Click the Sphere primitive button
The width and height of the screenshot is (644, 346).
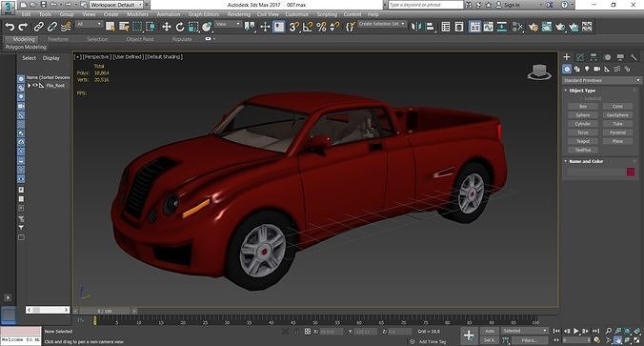[583, 115]
